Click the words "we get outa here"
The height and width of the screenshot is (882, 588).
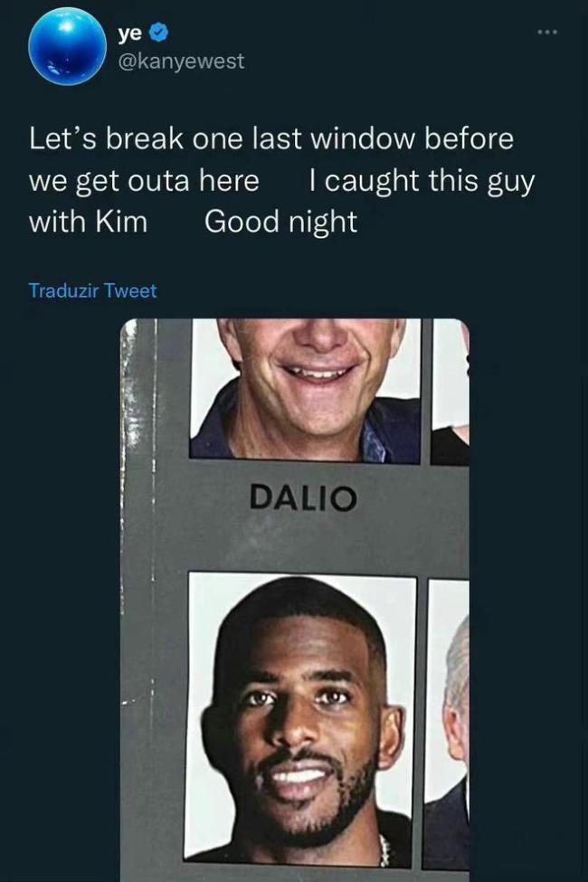(x=144, y=181)
